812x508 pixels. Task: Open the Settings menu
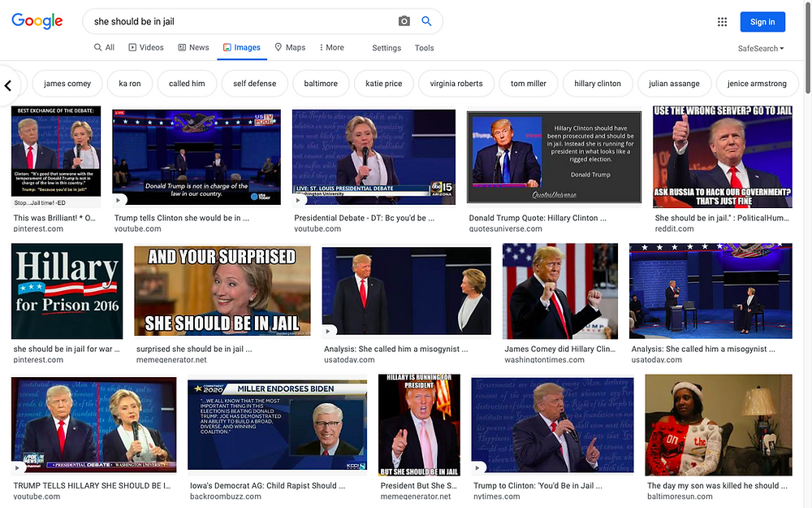coord(387,48)
